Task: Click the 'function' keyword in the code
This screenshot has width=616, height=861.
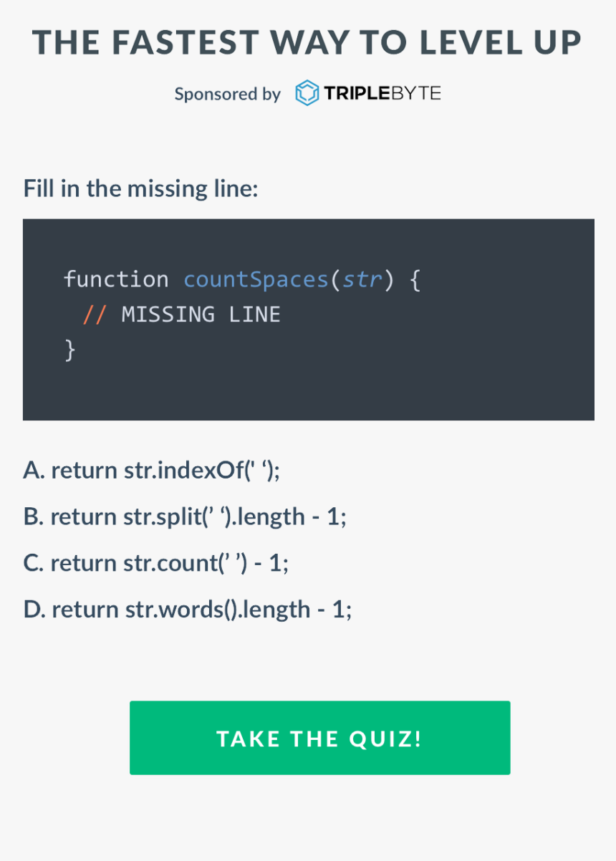Action: [116, 279]
